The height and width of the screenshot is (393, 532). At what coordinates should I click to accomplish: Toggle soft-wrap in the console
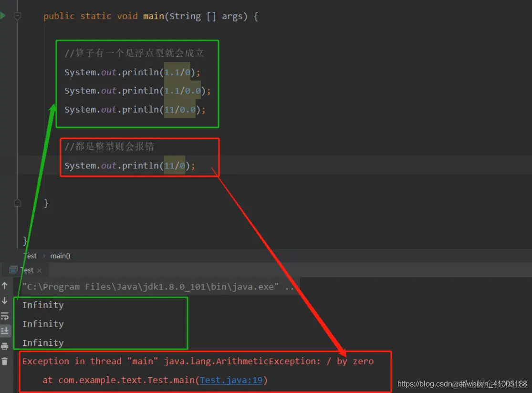click(5, 316)
